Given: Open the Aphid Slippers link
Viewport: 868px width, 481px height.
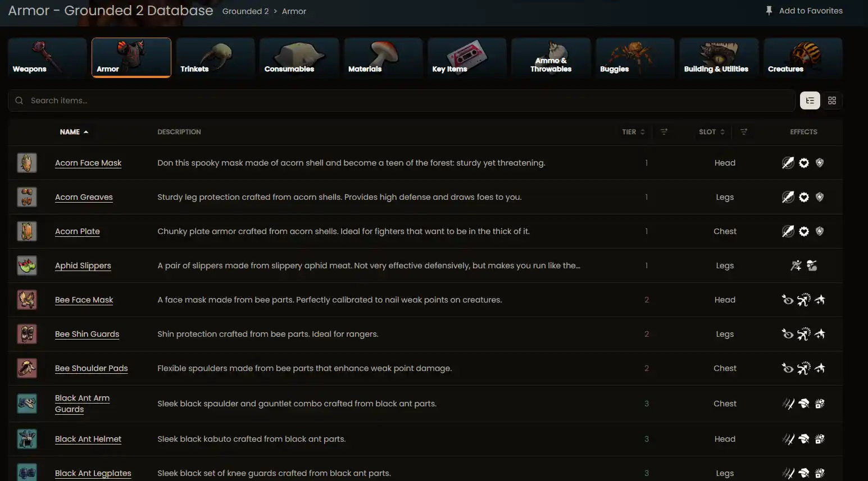Looking at the screenshot, I should 83,265.
